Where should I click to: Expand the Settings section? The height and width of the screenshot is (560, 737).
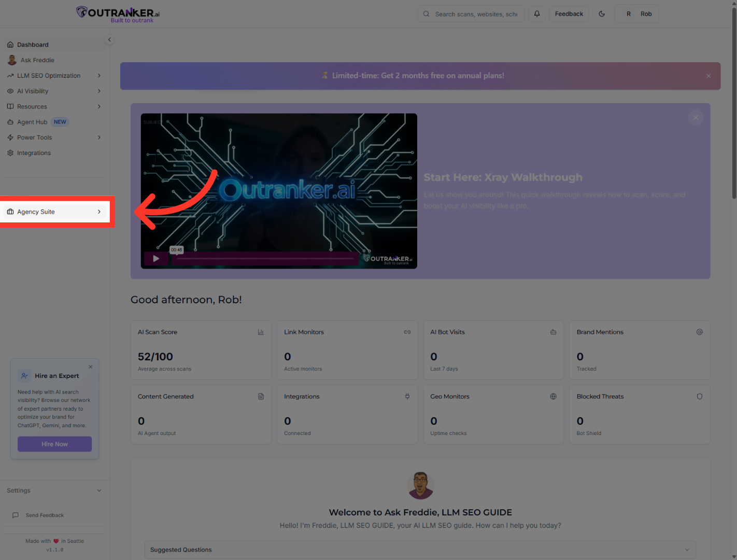(x=54, y=491)
